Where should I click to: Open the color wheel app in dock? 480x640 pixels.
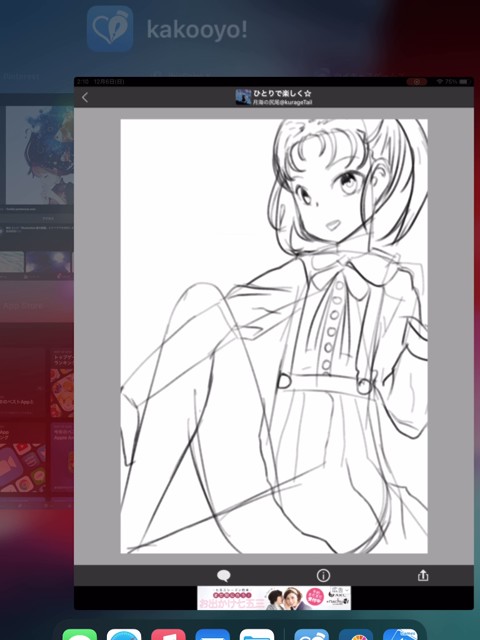[x=356, y=635]
